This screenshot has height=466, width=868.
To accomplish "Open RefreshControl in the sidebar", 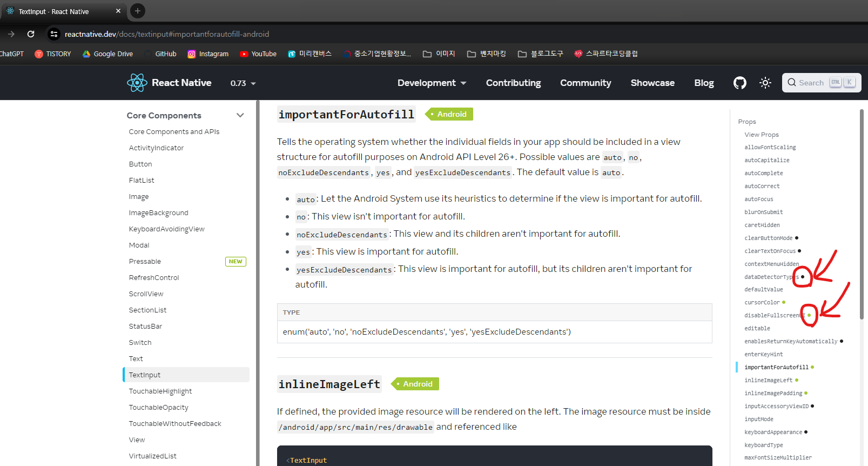I will click(154, 277).
